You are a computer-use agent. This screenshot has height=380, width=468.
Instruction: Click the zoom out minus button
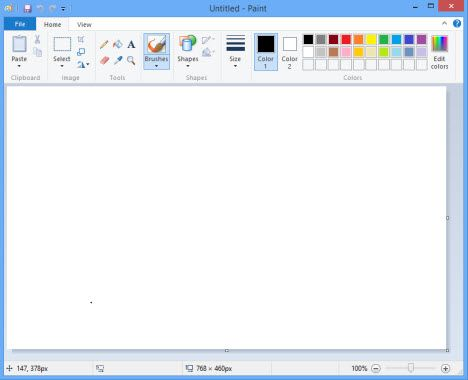click(x=376, y=368)
